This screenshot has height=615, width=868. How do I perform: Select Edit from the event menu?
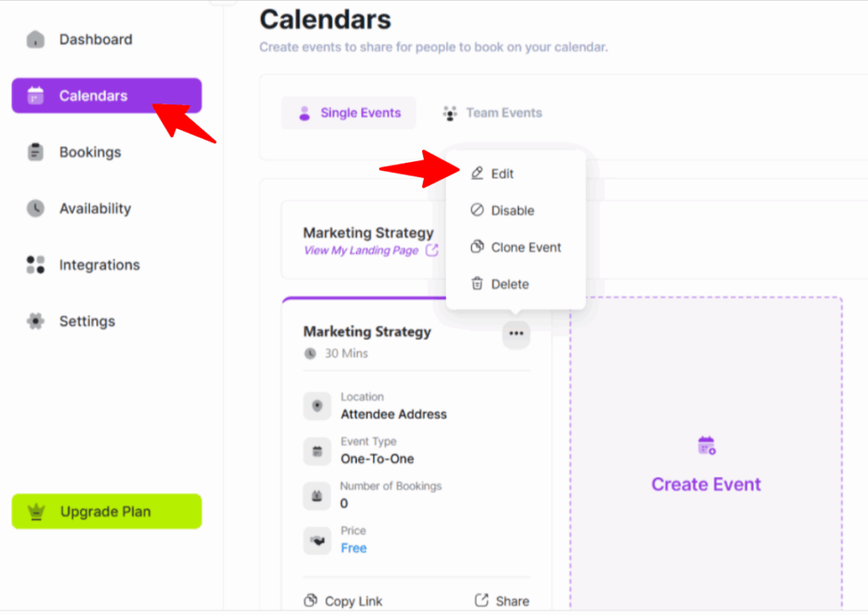pos(502,174)
